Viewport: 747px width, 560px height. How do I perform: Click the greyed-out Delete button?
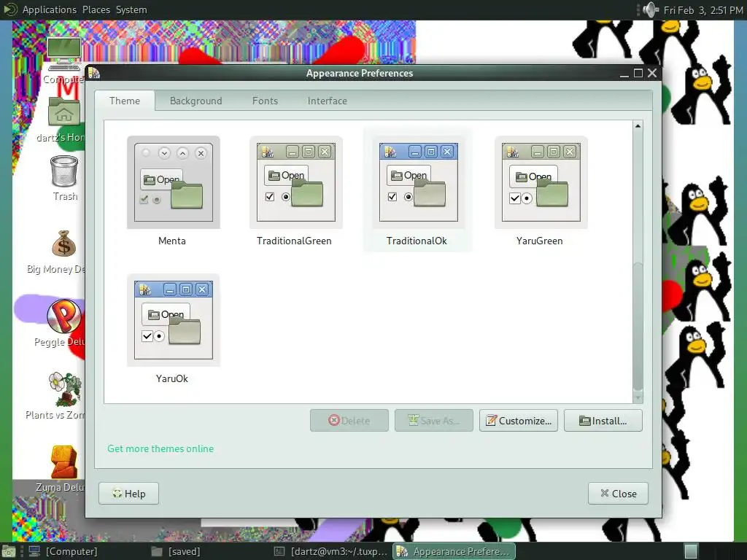pyautogui.click(x=349, y=421)
